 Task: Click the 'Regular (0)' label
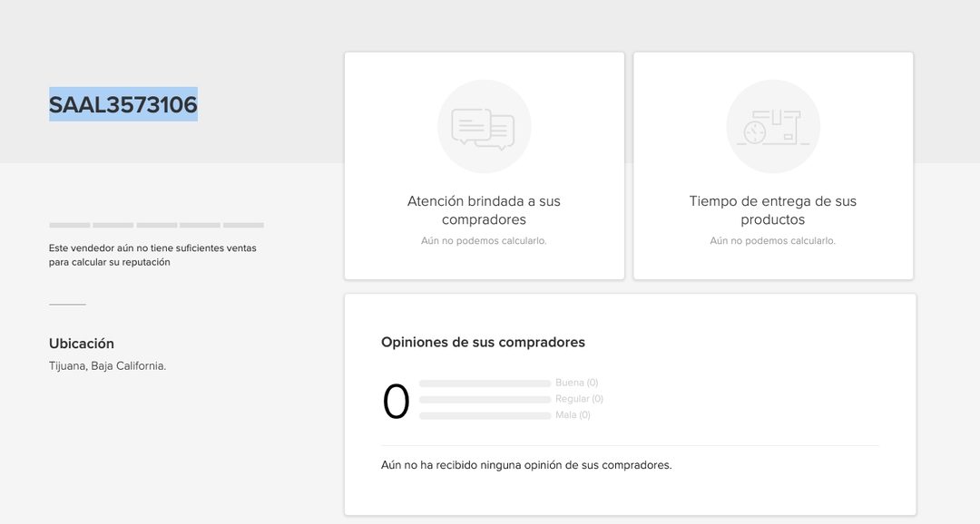pos(579,399)
